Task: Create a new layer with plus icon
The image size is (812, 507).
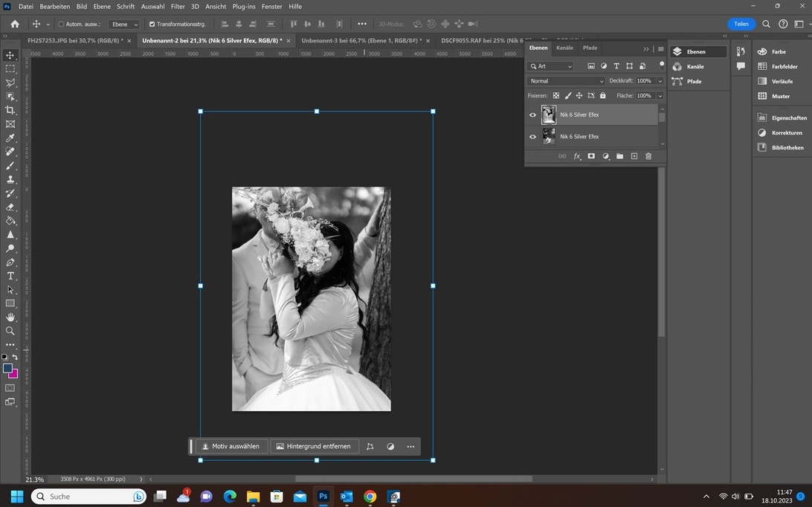Action: [634, 156]
